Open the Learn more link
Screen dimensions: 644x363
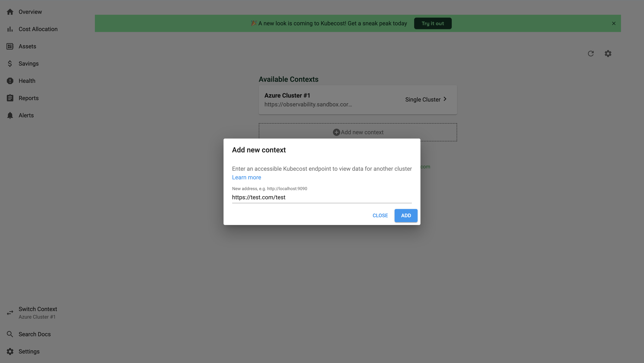tap(246, 177)
